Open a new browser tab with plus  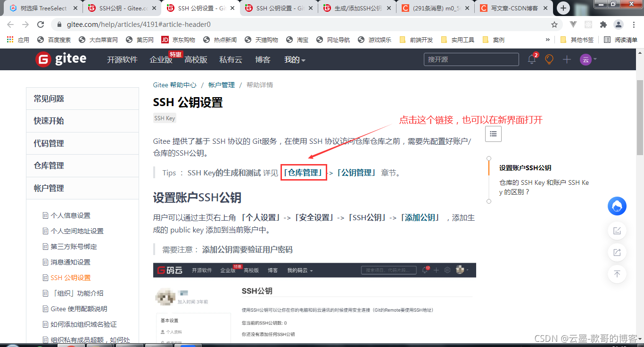pyautogui.click(x=563, y=8)
